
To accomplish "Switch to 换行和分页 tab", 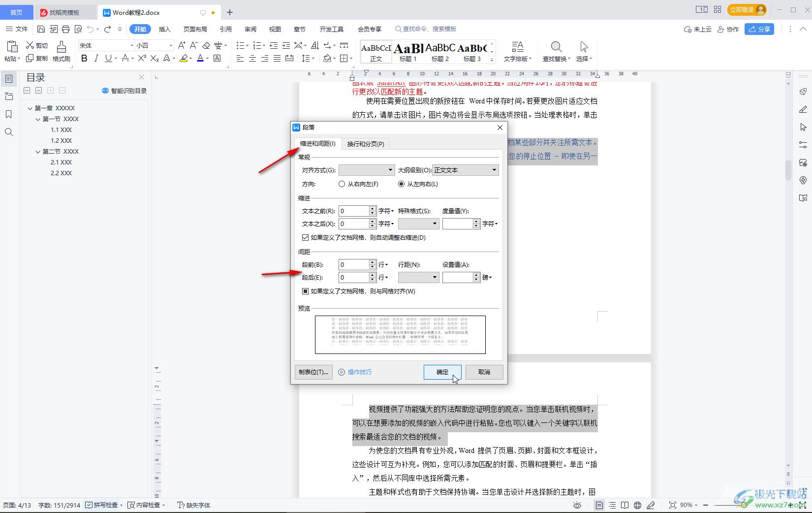I will [x=366, y=144].
